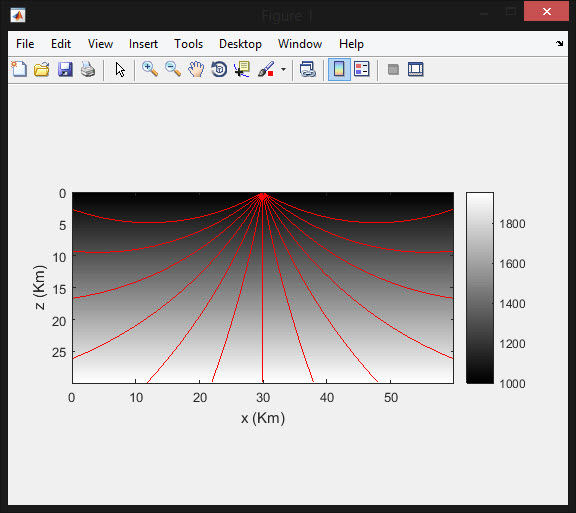Print figure using the printer icon
The image size is (576, 513).
(x=88, y=69)
